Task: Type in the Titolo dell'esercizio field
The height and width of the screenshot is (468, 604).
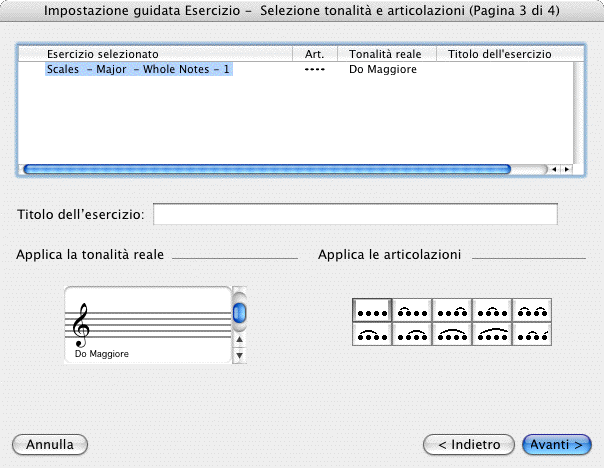Action: (x=355, y=214)
